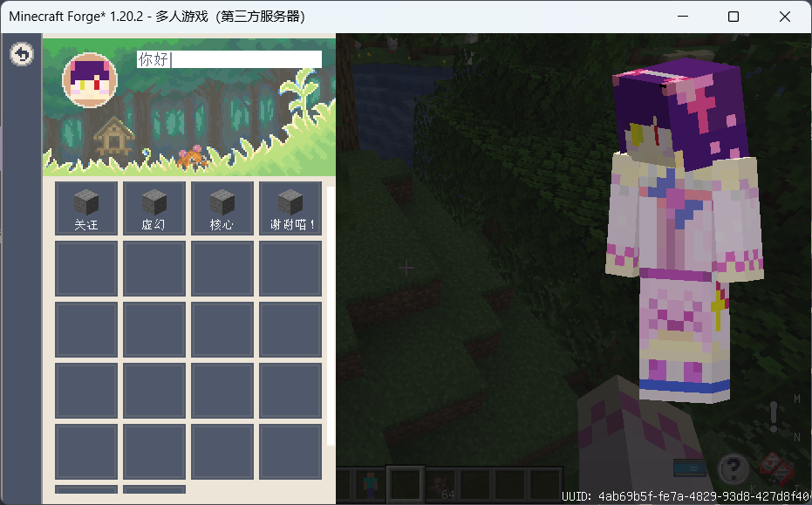Click the purple-haired player avatar portrait
The height and width of the screenshot is (505, 812).
click(x=90, y=79)
